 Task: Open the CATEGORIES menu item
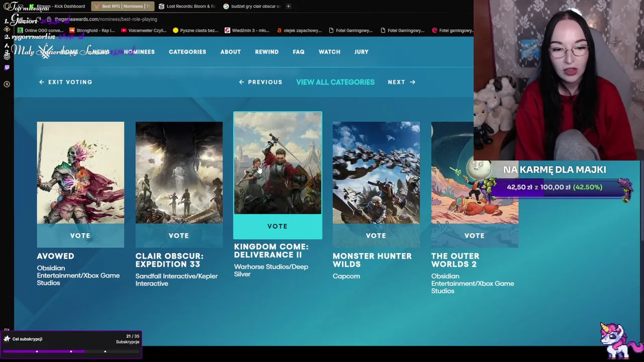(x=187, y=52)
